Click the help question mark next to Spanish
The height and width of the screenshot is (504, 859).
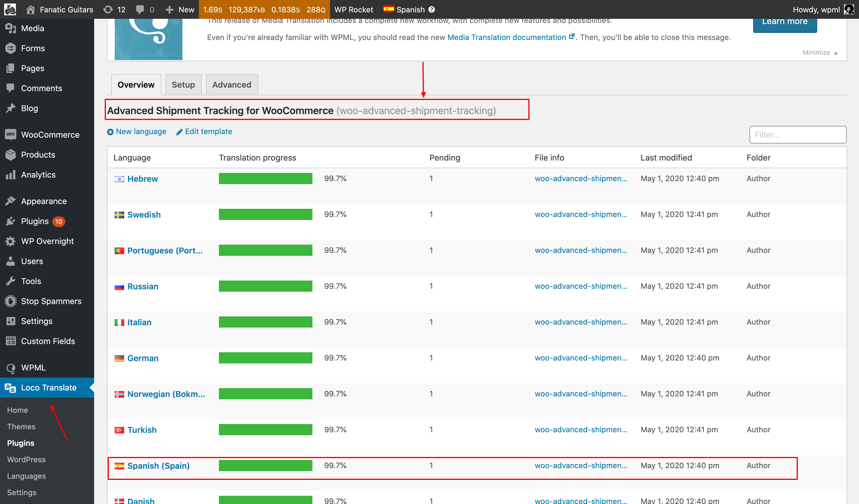pos(432,9)
